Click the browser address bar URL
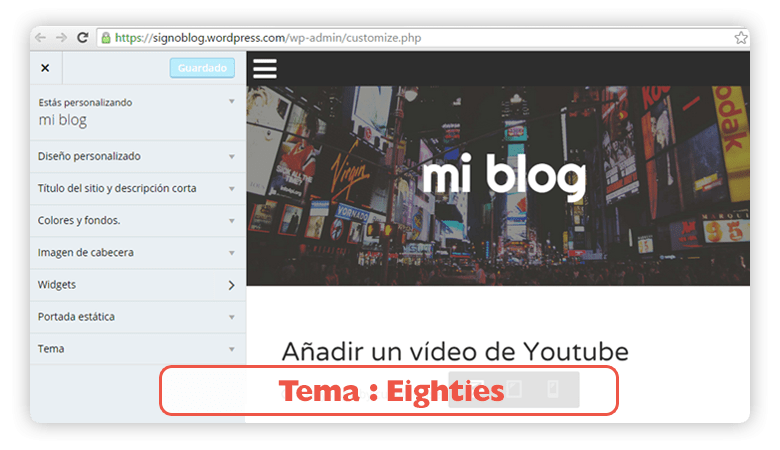780x450 pixels. (268, 38)
